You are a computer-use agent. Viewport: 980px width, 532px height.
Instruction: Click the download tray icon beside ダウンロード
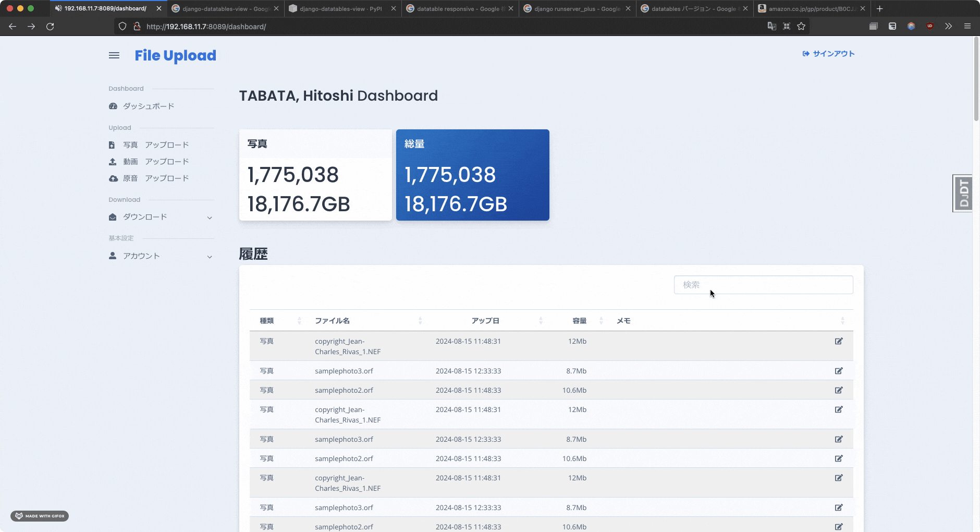(x=113, y=217)
